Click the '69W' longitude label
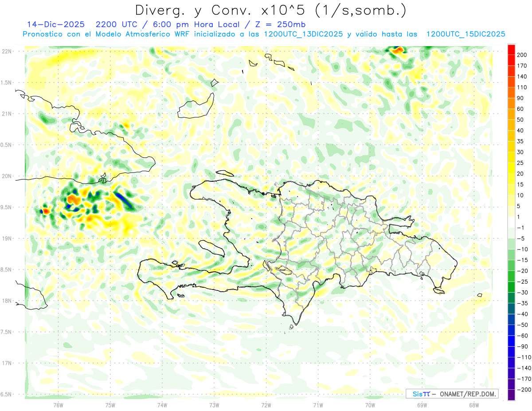 (x=422, y=404)
